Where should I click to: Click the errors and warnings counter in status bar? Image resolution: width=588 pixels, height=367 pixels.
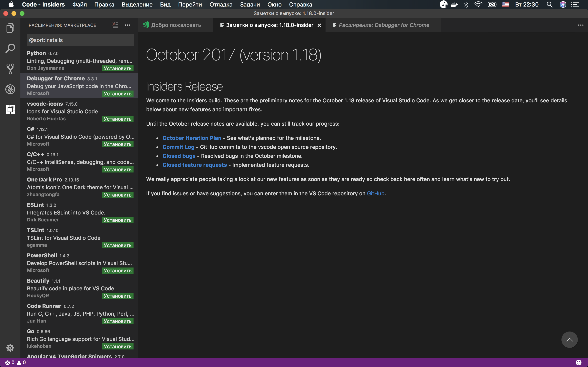coord(15,362)
